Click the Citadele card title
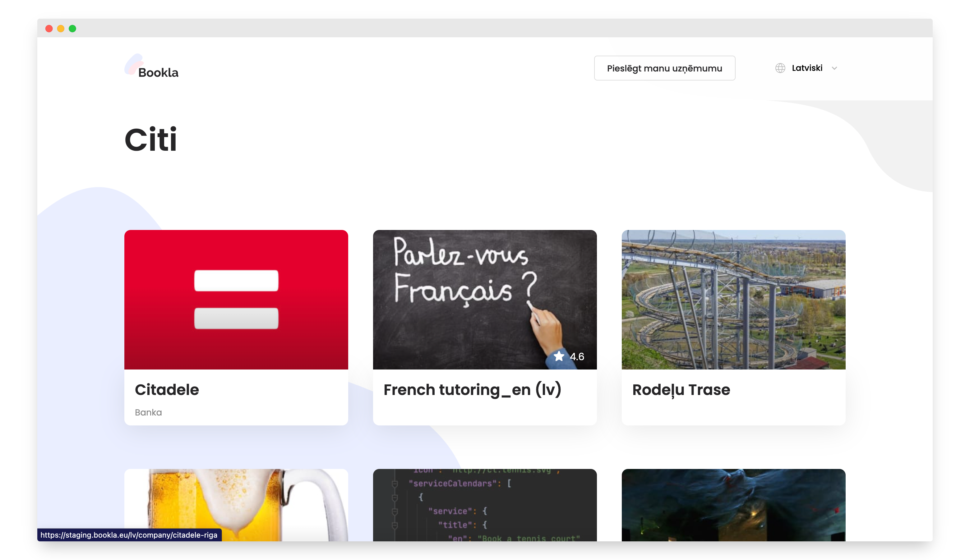Viewport: 970px width, 560px height. click(167, 390)
